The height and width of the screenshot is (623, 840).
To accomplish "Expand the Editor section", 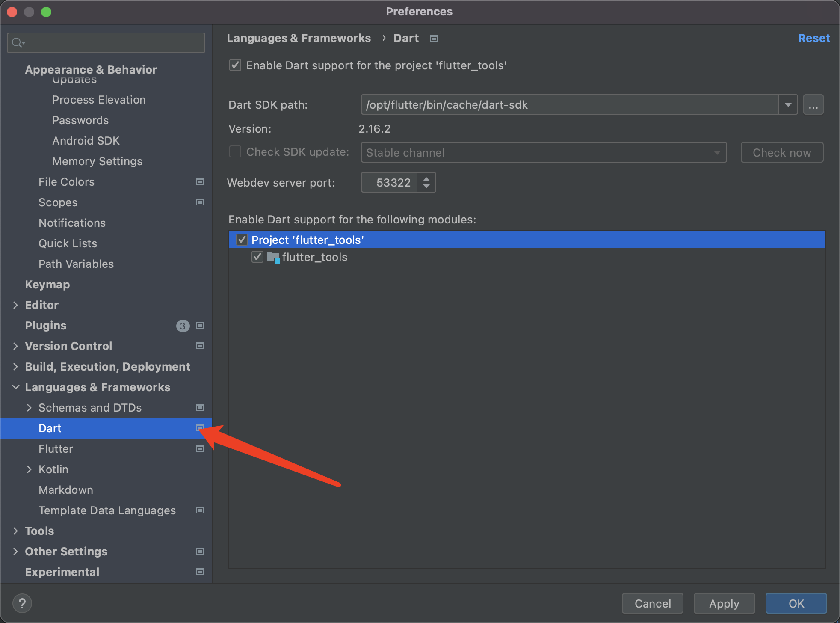I will [x=15, y=305].
